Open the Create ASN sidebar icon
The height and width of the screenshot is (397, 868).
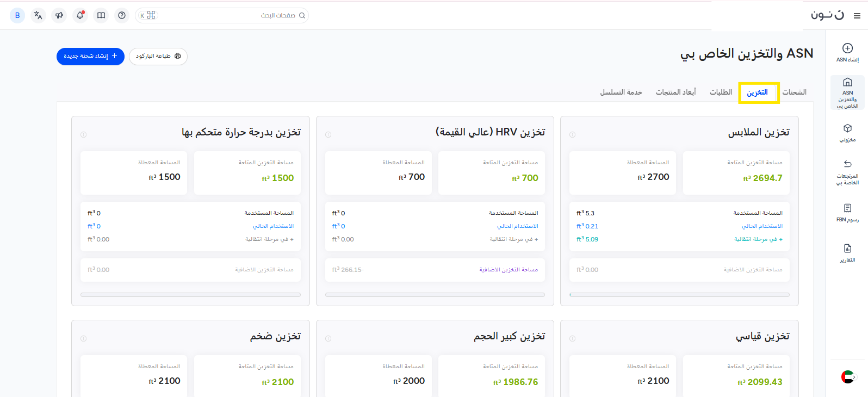[x=847, y=52]
